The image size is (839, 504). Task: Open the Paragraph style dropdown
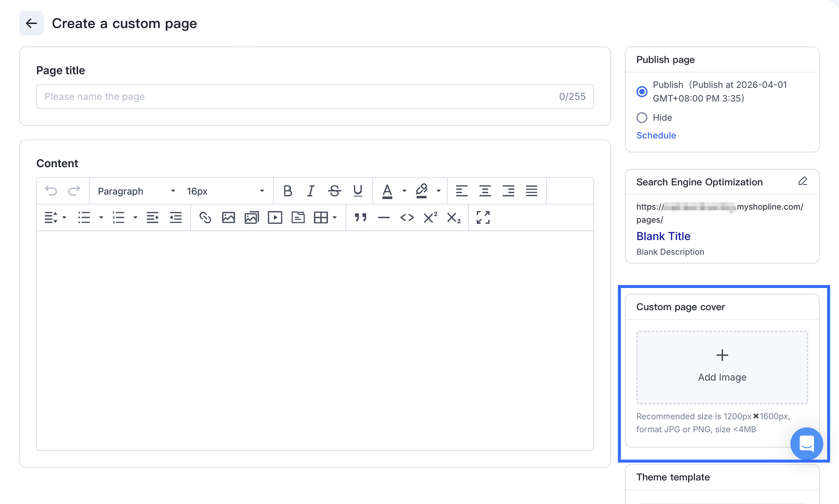pos(136,191)
